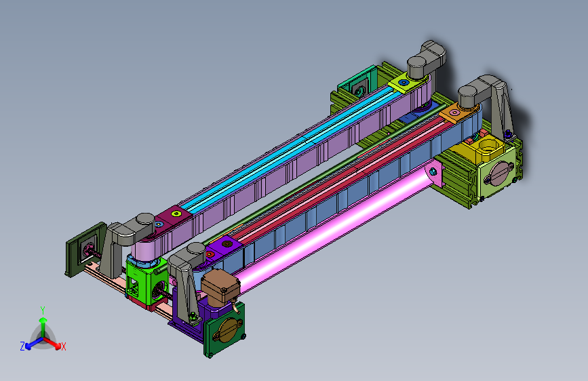Screen dimensions: 588x381
Task: Select the yellow-green end plate on lilac conveyor
Action: [405, 83]
